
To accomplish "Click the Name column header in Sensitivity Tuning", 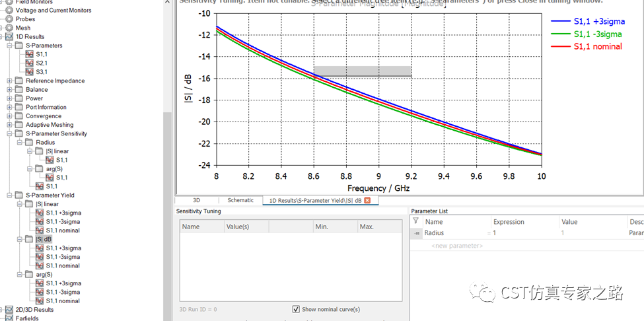I will 202,227.
